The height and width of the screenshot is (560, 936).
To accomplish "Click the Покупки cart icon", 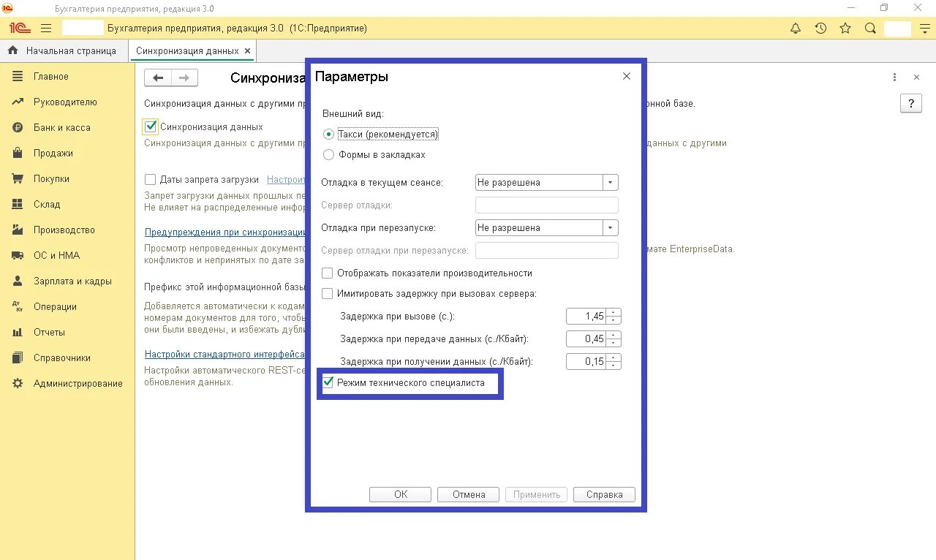I will pyautogui.click(x=18, y=179).
